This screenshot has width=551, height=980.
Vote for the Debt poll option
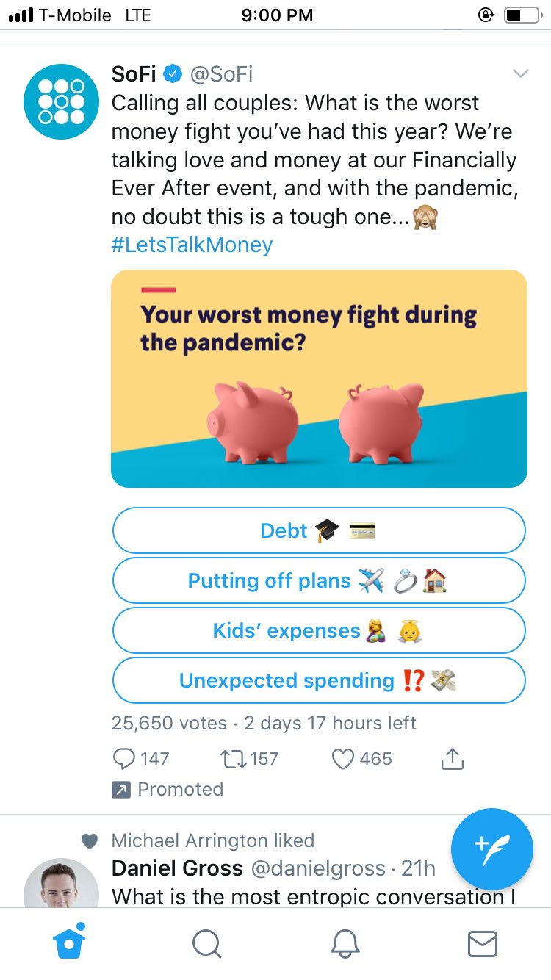319,530
